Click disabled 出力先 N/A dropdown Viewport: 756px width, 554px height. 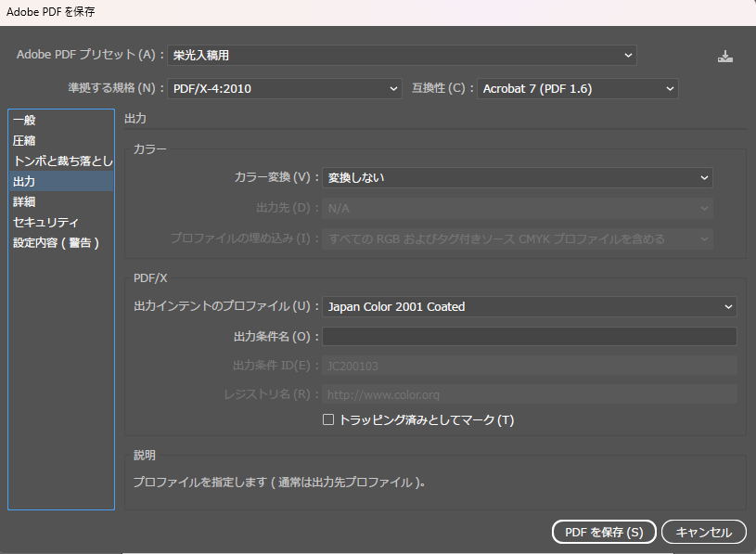518,208
